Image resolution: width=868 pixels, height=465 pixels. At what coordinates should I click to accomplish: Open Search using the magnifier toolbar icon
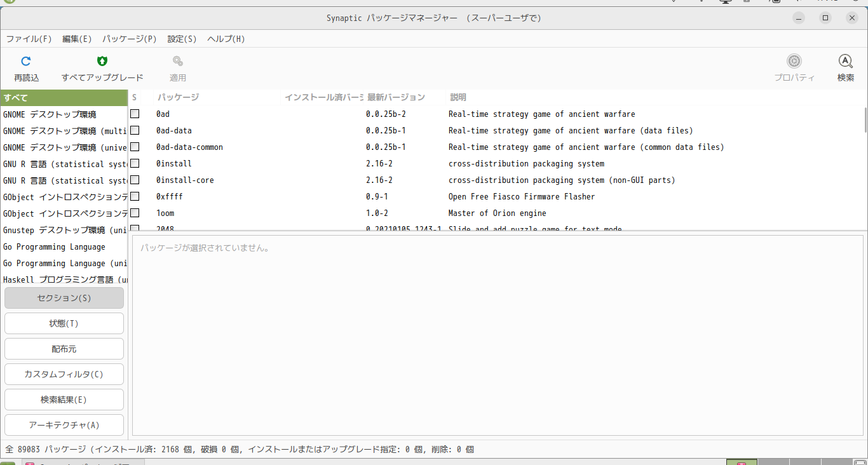tap(845, 67)
